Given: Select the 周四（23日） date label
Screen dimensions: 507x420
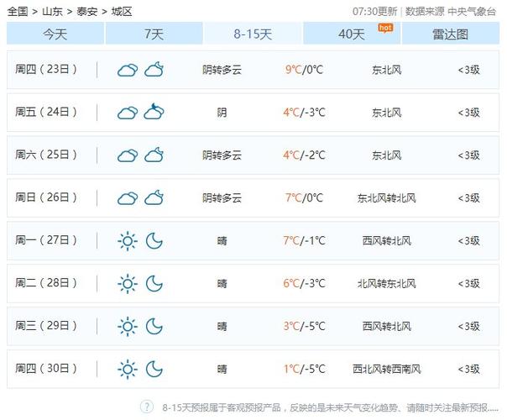Looking at the screenshot, I should point(46,69).
